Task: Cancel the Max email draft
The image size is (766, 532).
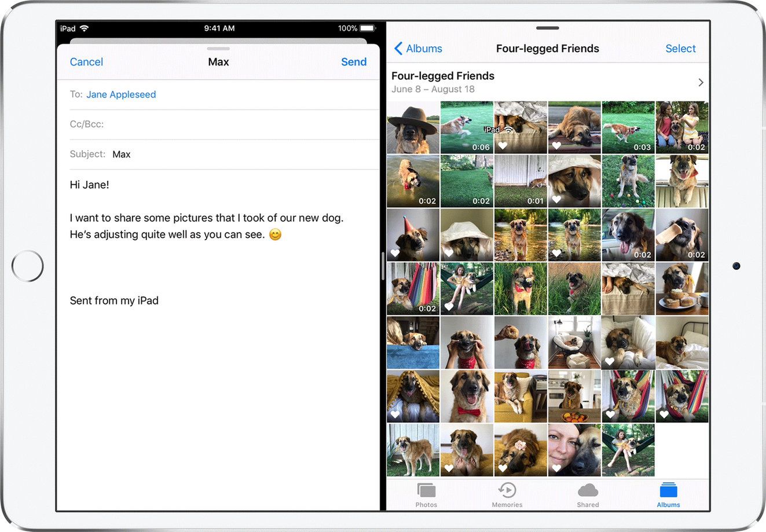Action: coord(86,62)
